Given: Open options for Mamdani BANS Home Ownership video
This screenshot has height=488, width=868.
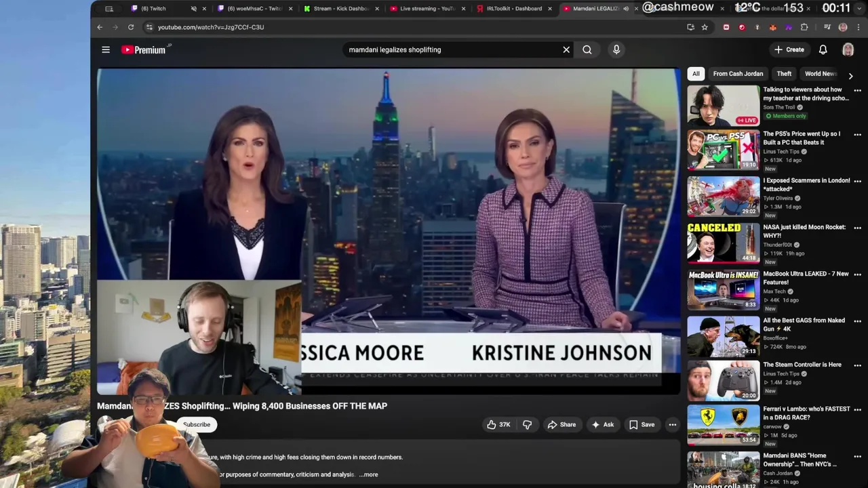Looking at the screenshot, I should pos(857,456).
